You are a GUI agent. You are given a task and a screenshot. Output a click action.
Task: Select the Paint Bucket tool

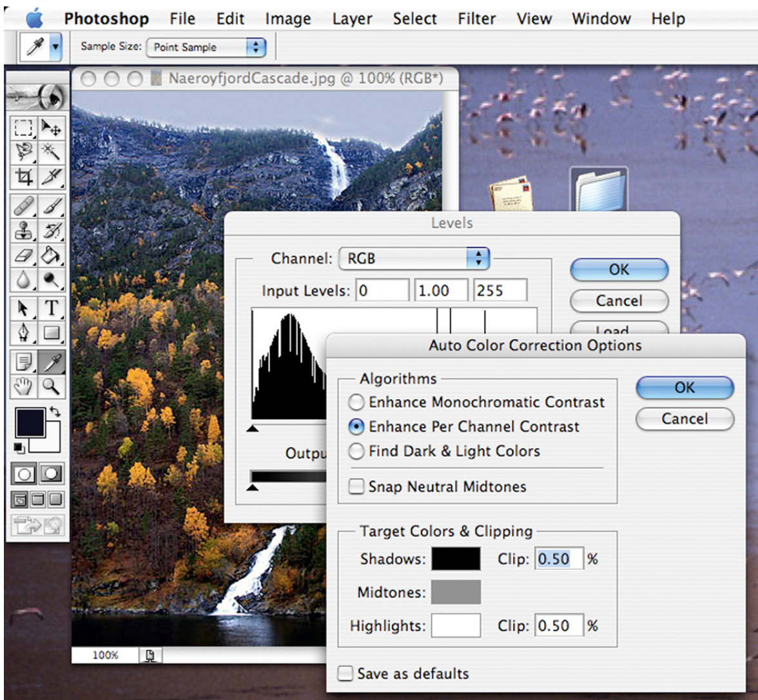point(51,255)
